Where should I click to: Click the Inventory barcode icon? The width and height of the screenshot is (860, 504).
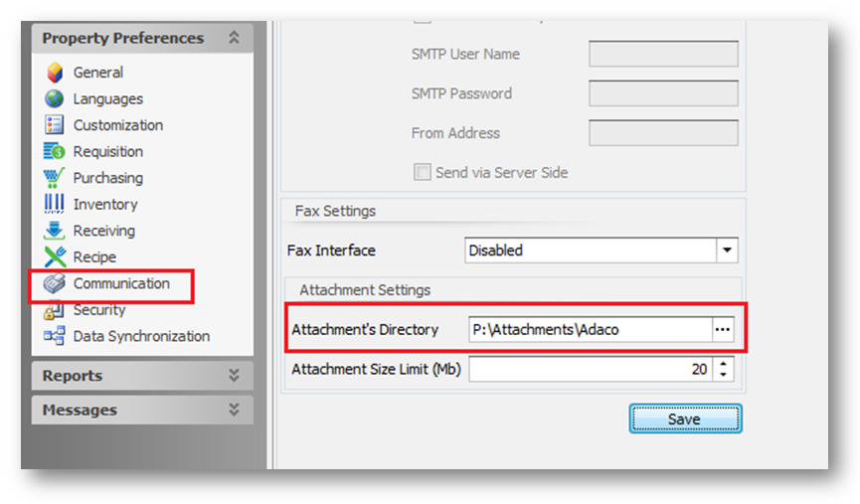(x=55, y=205)
